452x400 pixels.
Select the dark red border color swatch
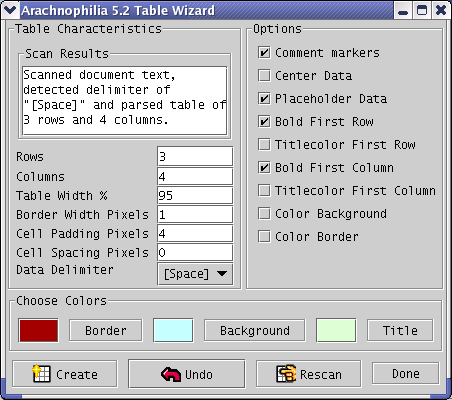pyautogui.click(x=39, y=330)
